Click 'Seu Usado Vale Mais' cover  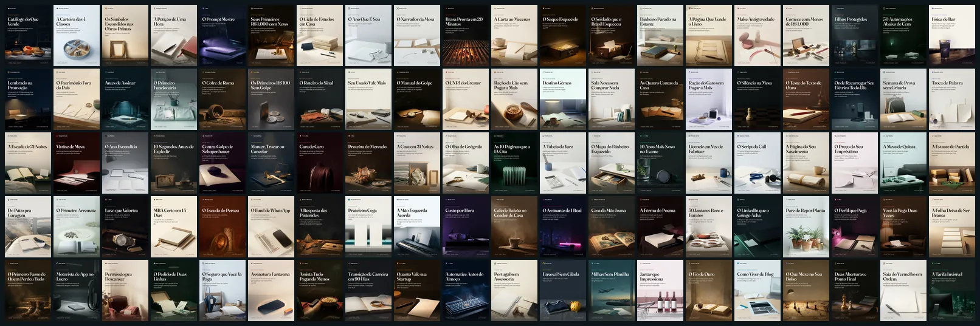[x=368, y=100]
